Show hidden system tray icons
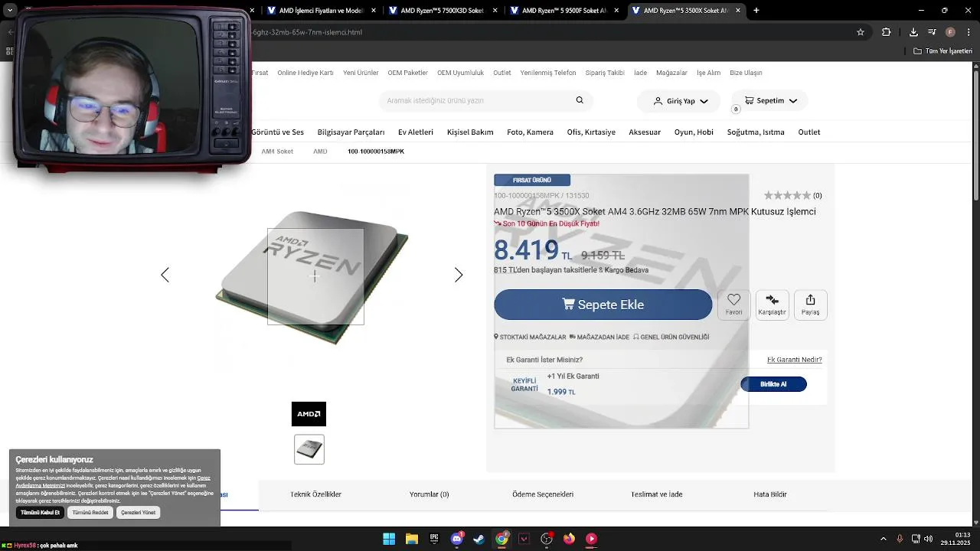Viewport: 980px width, 551px height. tap(884, 539)
